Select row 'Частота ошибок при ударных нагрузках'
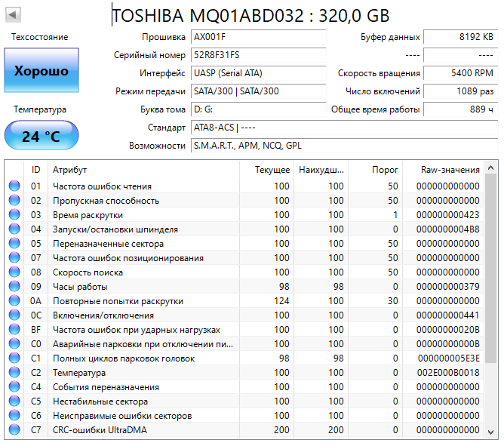504x446 pixels. click(x=244, y=330)
